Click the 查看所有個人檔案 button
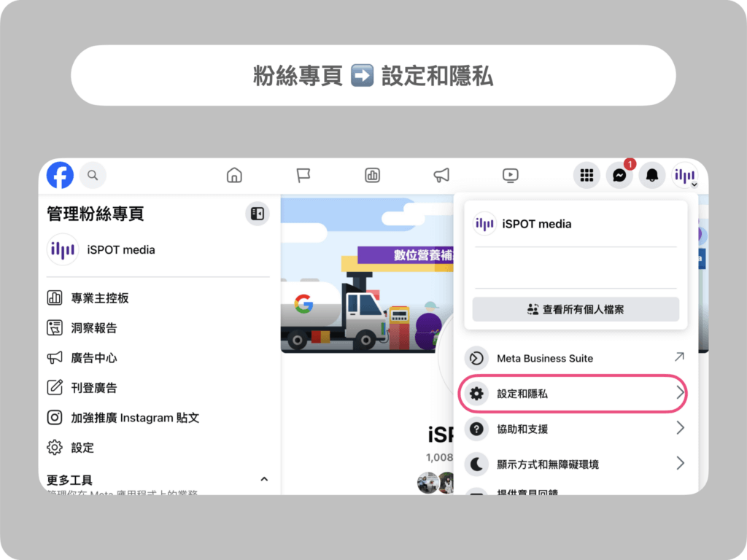Viewport: 747px width, 560px height. click(575, 309)
